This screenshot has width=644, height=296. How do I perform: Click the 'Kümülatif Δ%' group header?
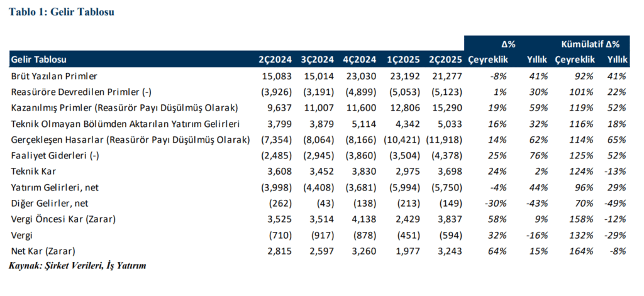click(590, 44)
